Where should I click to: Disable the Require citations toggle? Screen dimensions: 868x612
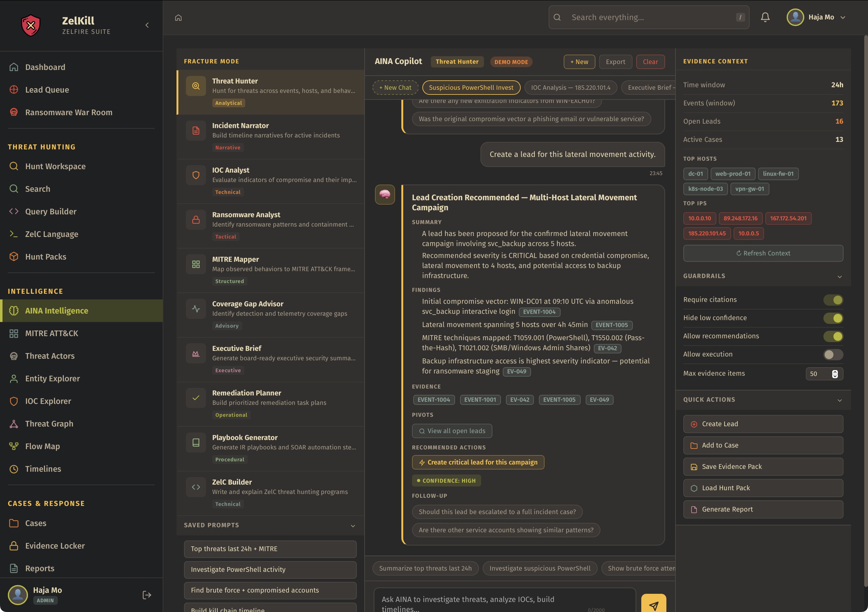coord(833,300)
